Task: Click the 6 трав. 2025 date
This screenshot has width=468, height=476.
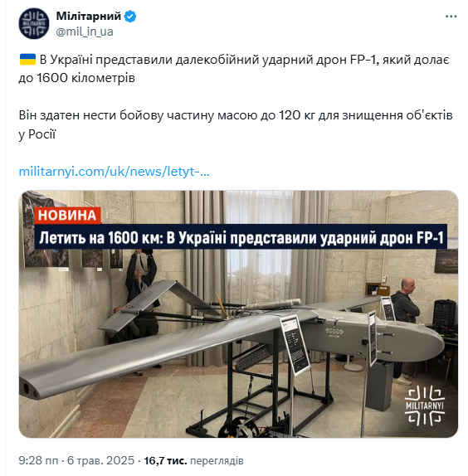Action: pos(100,460)
